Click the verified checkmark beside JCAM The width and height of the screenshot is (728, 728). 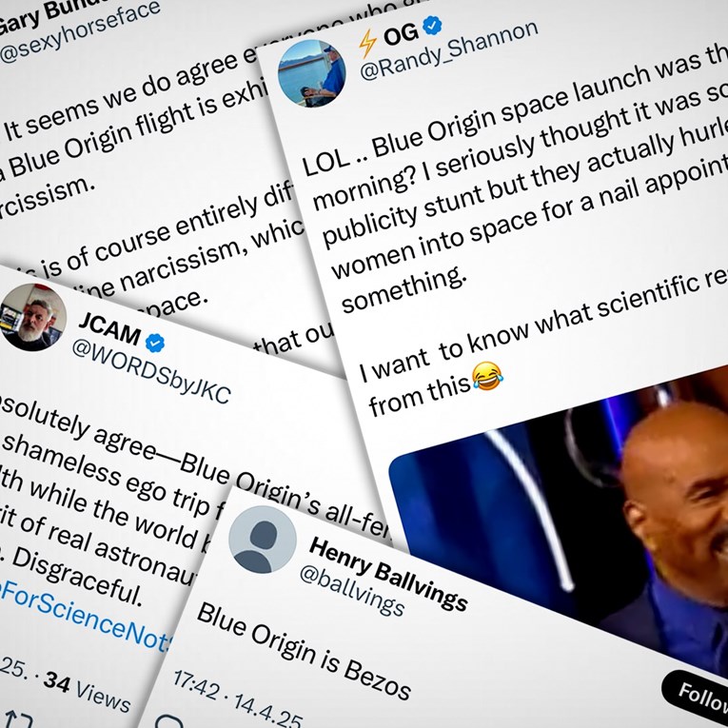[154, 344]
